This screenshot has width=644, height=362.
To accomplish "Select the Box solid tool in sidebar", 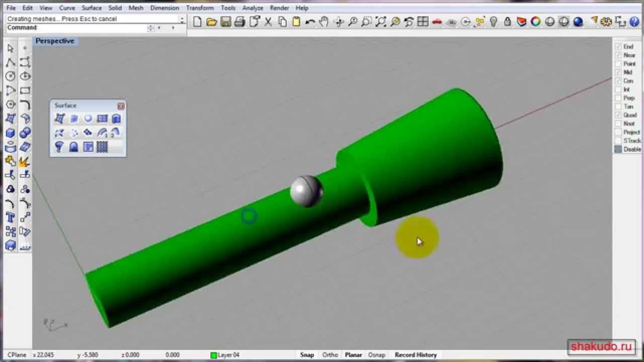I will coord(11,133).
